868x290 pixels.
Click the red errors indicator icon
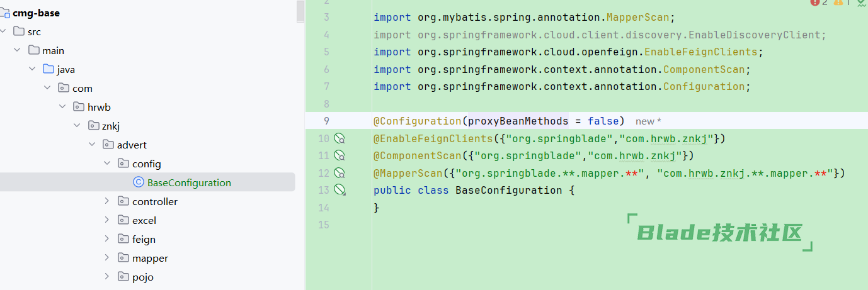click(x=814, y=3)
